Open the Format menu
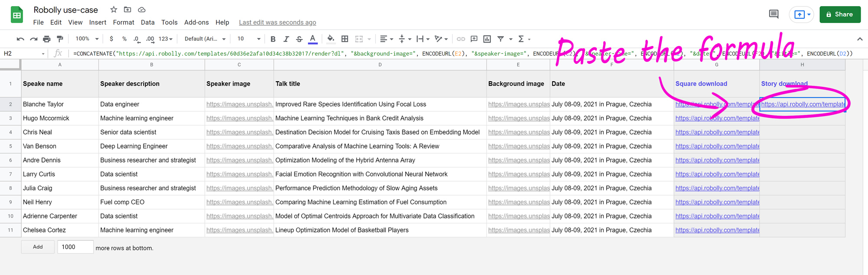Viewport: 868px width, 275px height. tap(123, 23)
